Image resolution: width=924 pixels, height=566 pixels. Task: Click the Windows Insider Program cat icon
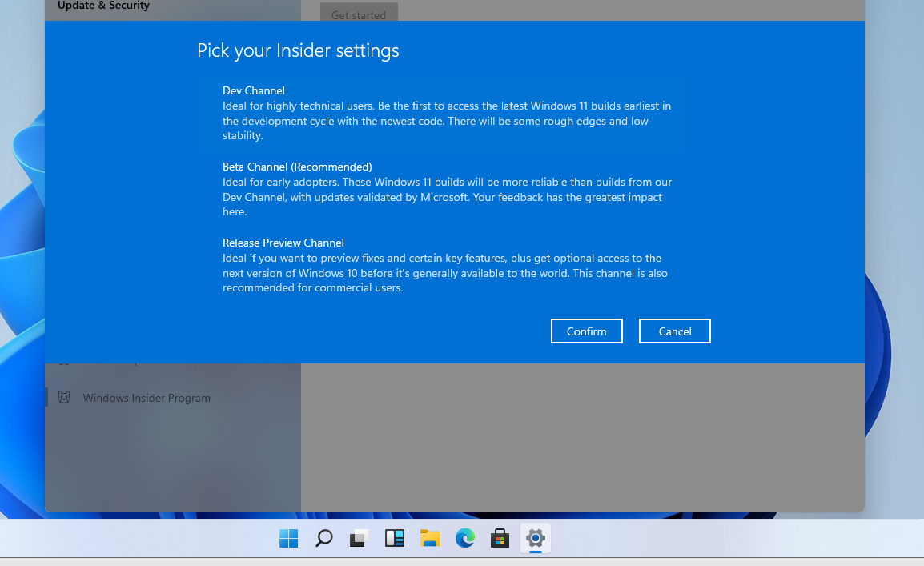pyautogui.click(x=64, y=398)
